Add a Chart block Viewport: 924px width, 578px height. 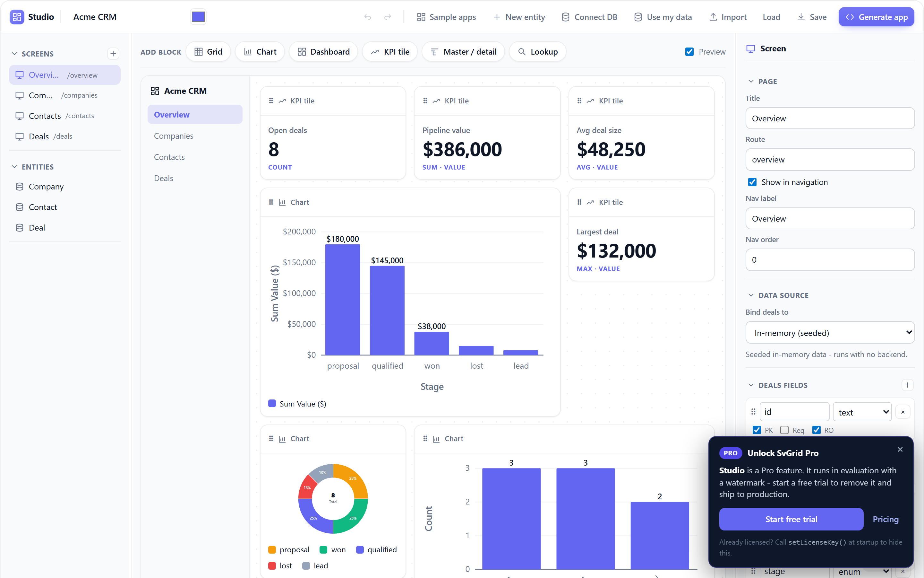[x=260, y=52]
